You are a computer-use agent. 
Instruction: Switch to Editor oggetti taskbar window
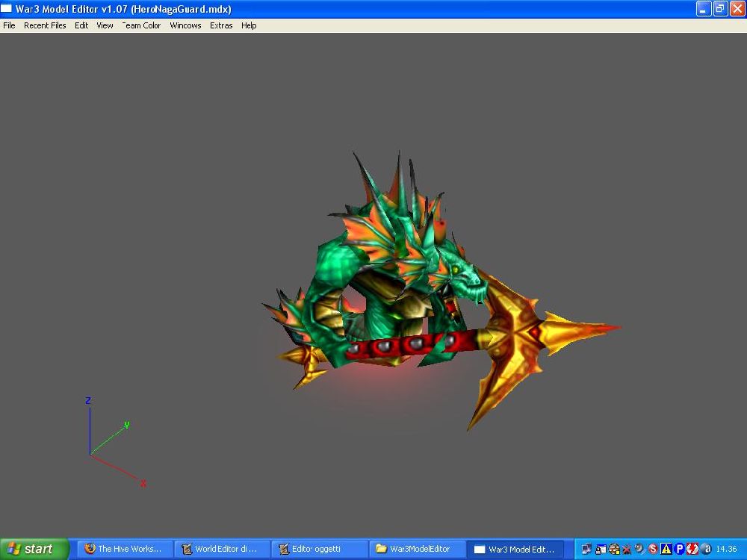point(319,549)
